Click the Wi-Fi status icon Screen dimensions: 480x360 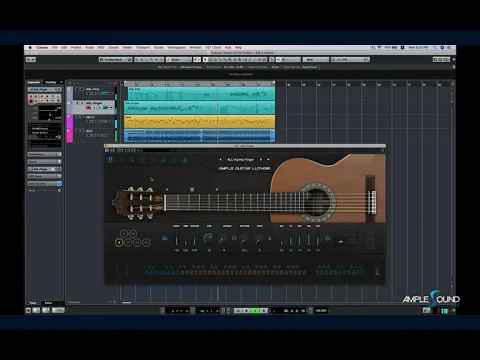tap(379, 48)
